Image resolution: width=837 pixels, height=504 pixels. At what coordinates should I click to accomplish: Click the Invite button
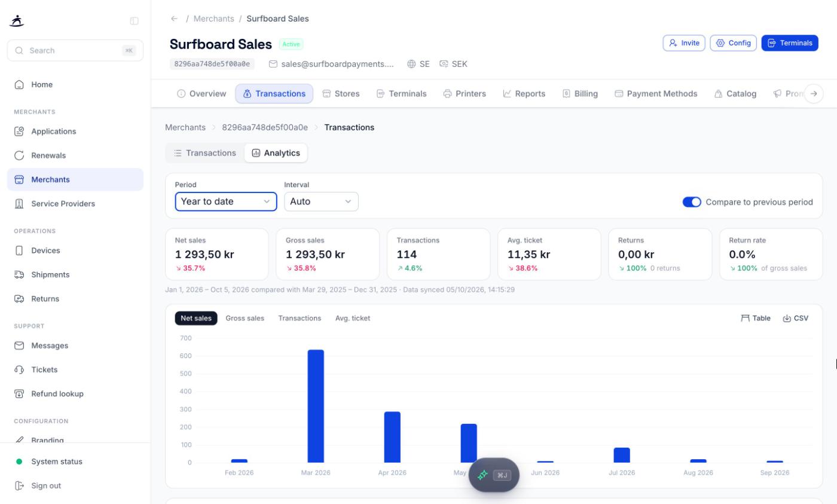(x=684, y=43)
